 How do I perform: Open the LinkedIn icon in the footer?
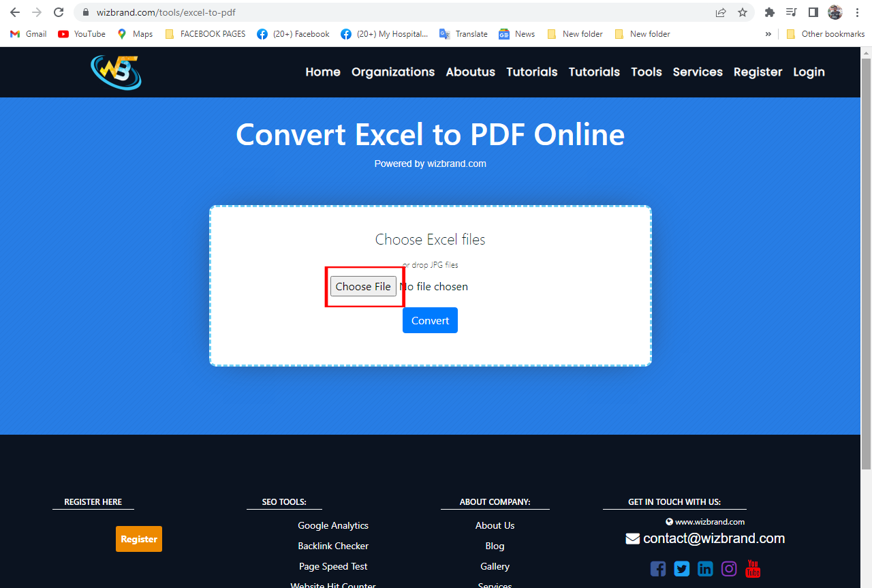coord(705,569)
